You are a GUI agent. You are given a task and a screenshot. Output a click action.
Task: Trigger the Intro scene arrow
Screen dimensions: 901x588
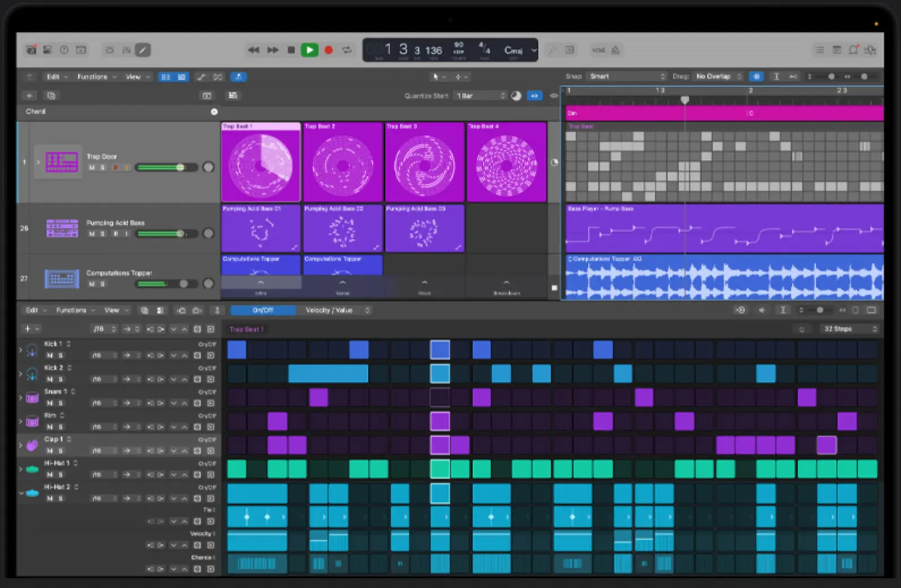point(261,282)
